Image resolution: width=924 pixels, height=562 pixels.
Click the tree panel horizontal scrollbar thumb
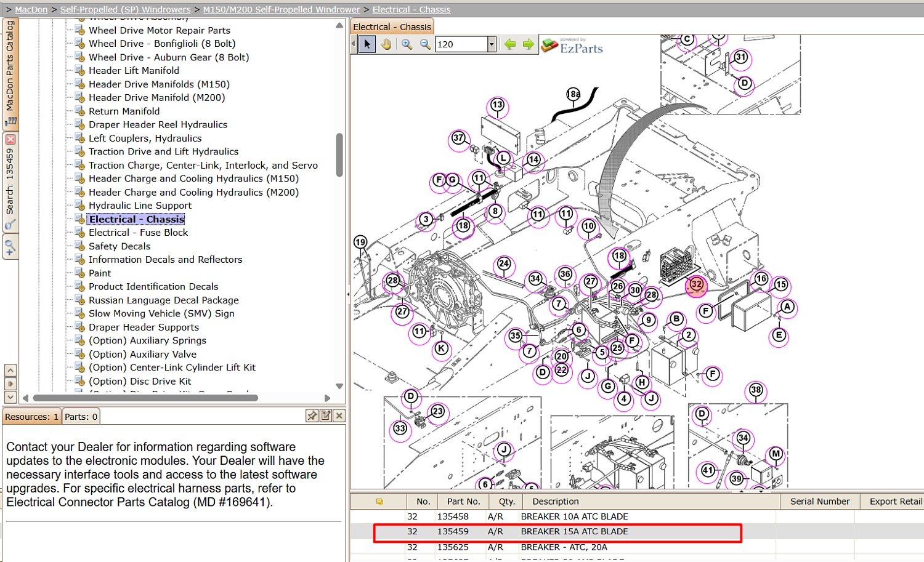145,398
